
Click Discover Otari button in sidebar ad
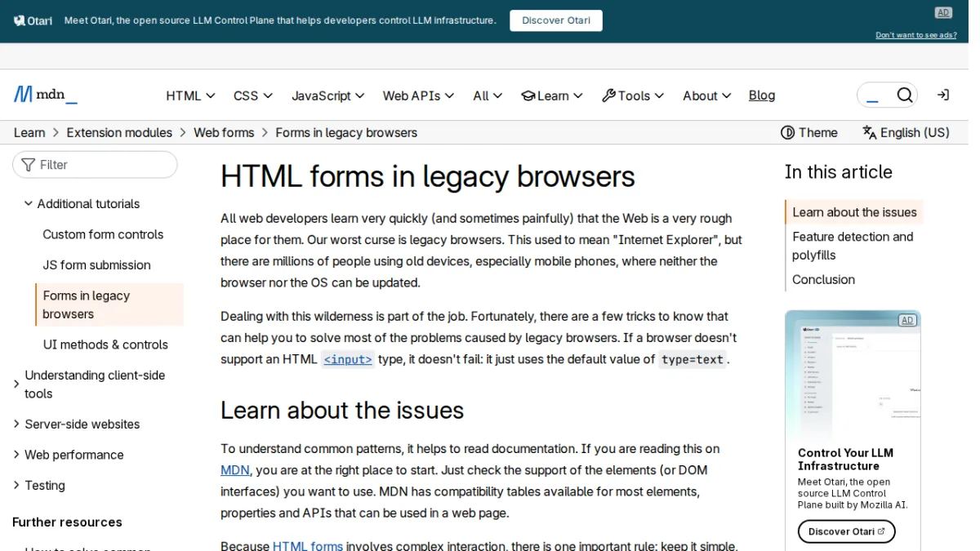pos(846,531)
